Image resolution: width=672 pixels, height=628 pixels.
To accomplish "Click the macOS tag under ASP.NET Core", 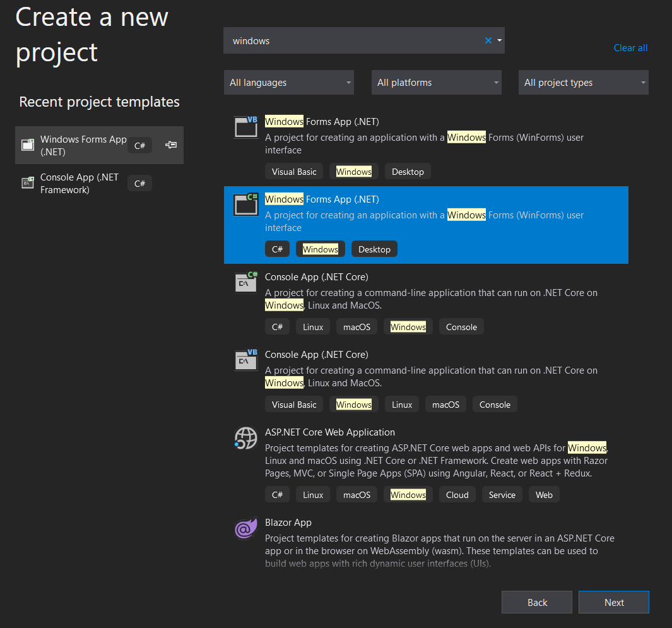I will (x=357, y=495).
